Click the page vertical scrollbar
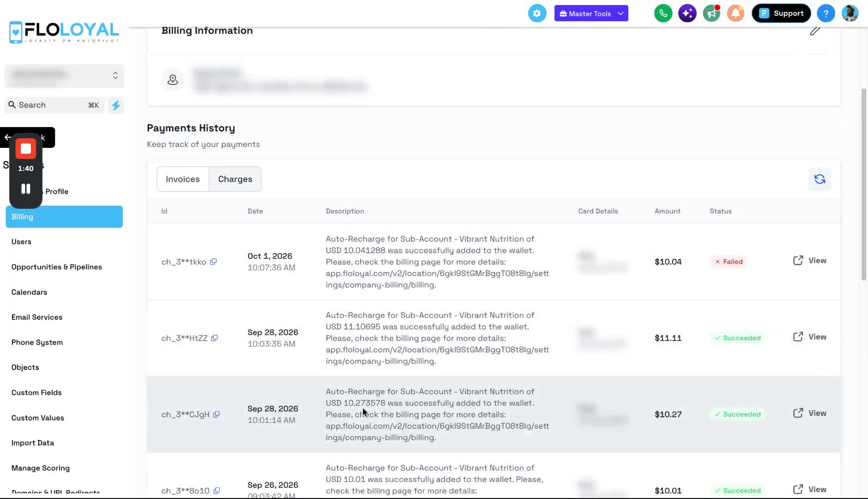Image resolution: width=868 pixels, height=499 pixels. click(864, 185)
